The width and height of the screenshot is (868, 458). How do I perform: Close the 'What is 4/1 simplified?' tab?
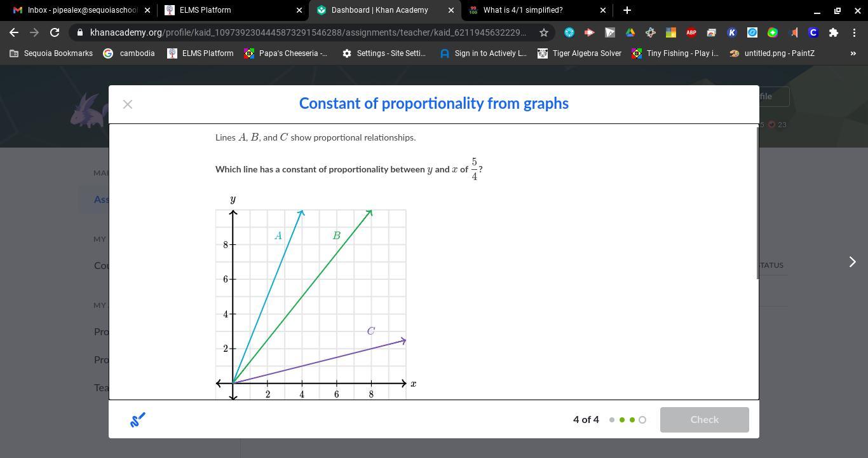tap(603, 10)
